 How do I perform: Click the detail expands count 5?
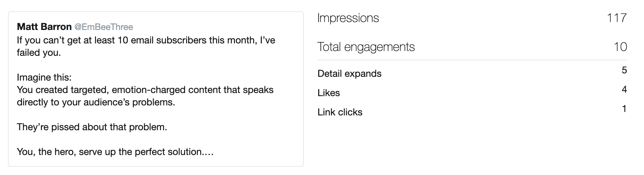tap(624, 70)
